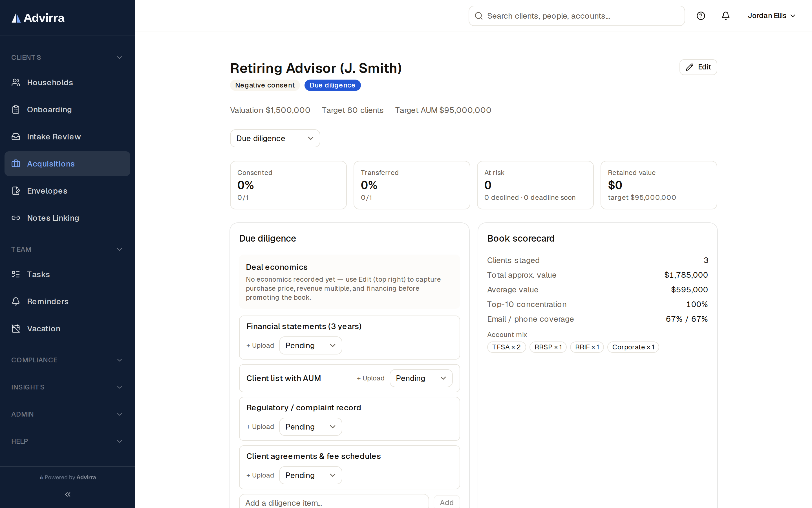Click the blue Due diligence status badge

(332, 85)
